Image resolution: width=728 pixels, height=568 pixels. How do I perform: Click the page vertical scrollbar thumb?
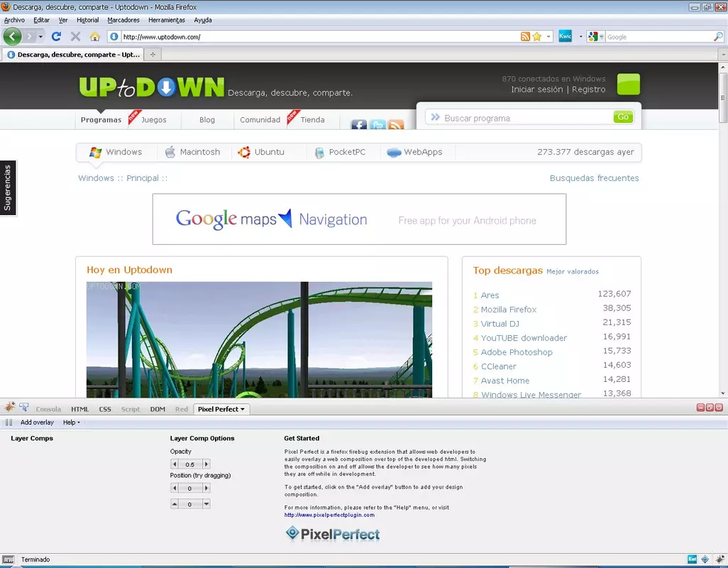click(723, 97)
